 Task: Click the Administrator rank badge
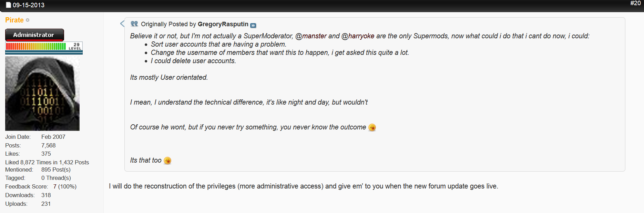[x=34, y=35]
